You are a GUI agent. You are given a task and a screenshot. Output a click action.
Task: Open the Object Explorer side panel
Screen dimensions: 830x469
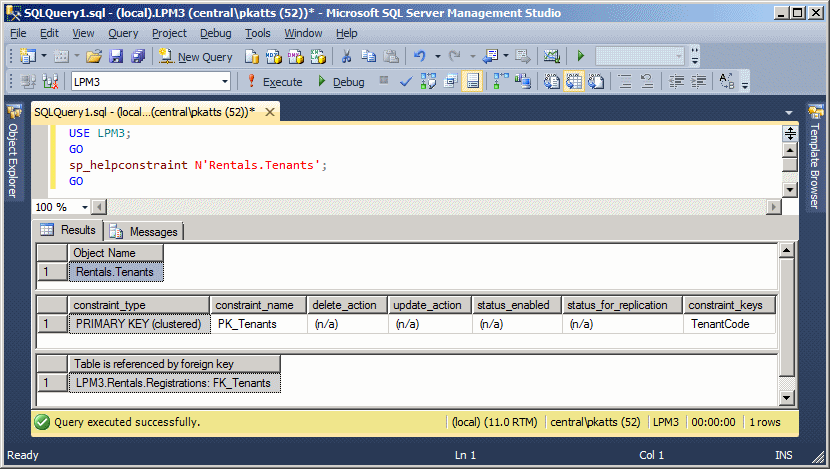[x=13, y=151]
